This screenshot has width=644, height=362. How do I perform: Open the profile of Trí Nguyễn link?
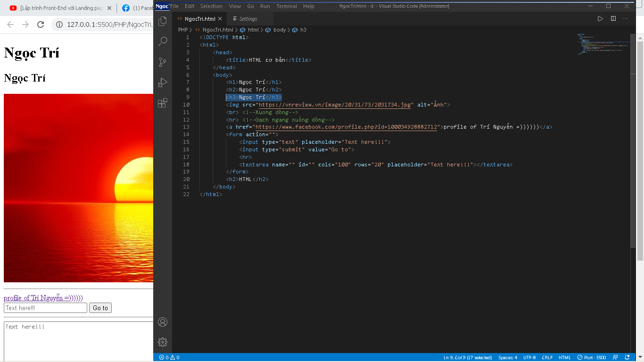point(43,298)
